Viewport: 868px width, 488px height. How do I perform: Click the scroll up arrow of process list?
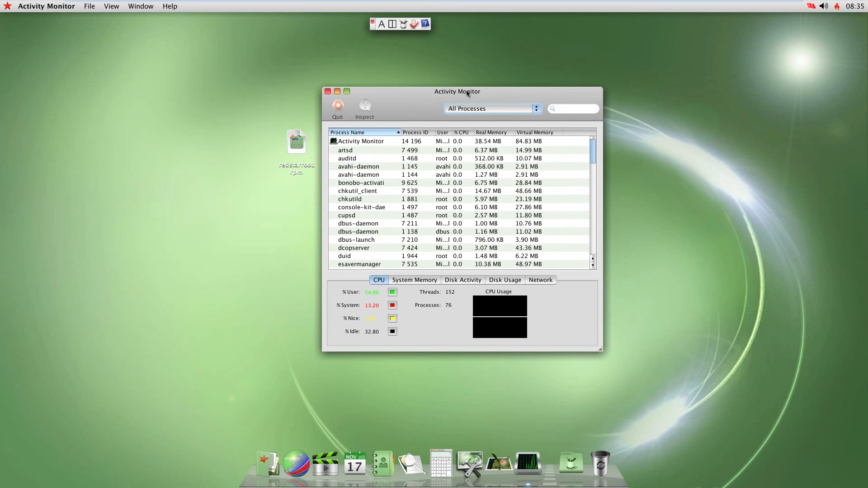pos(593,258)
